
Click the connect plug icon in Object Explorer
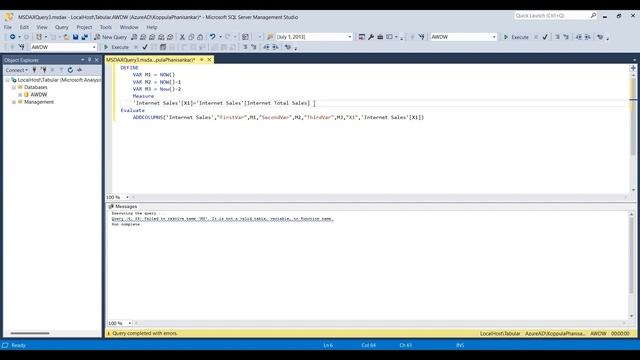(35, 70)
